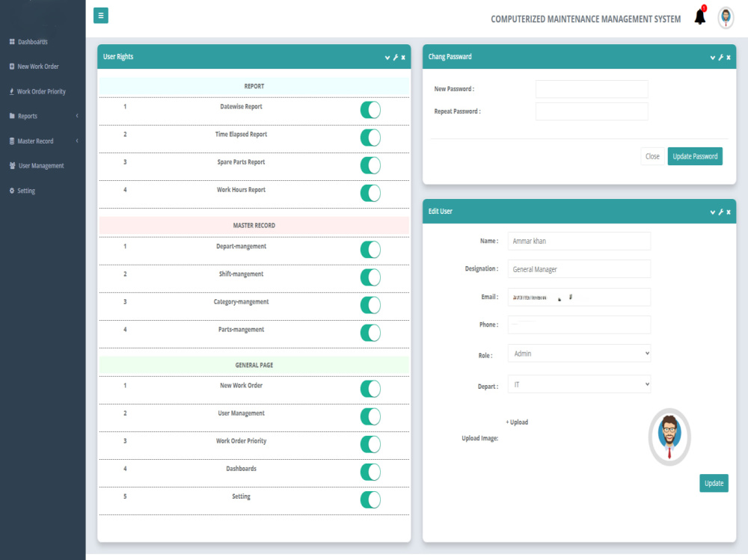Toggle Work Hours Report switch

(x=370, y=193)
